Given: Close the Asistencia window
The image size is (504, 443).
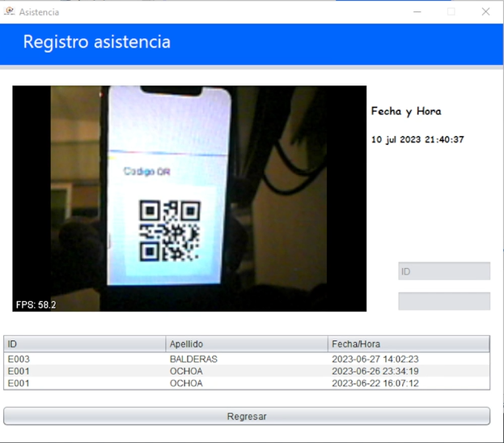Looking at the screenshot, I should 485,12.
